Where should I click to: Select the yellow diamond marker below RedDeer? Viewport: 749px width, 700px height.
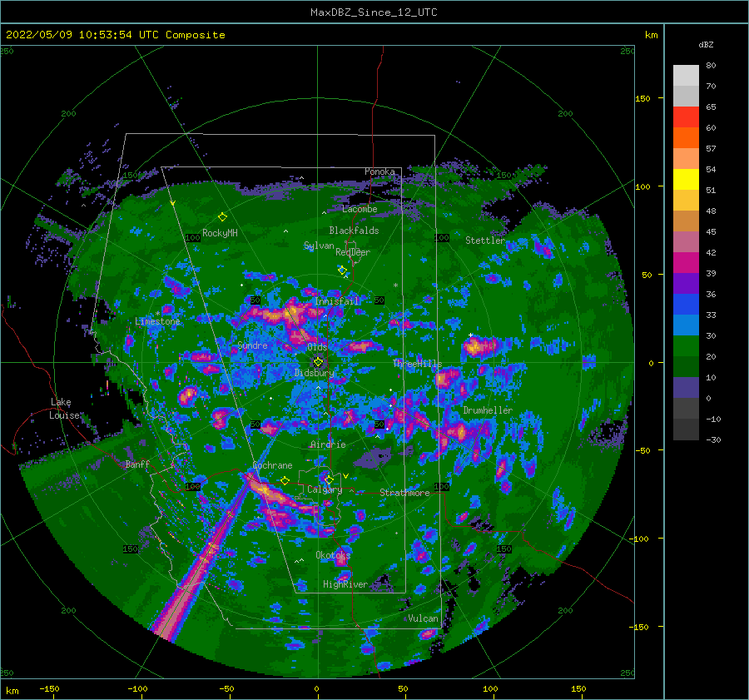pyautogui.click(x=342, y=271)
